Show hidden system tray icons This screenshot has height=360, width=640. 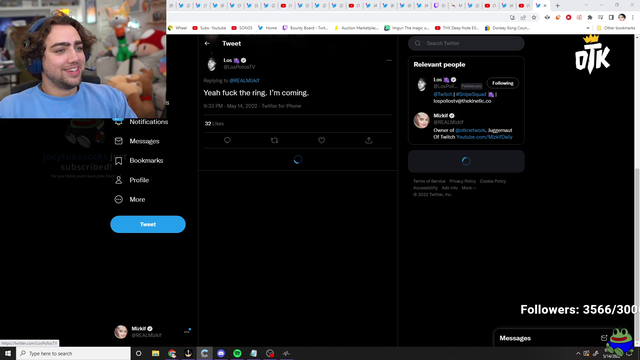coord(578,353)
